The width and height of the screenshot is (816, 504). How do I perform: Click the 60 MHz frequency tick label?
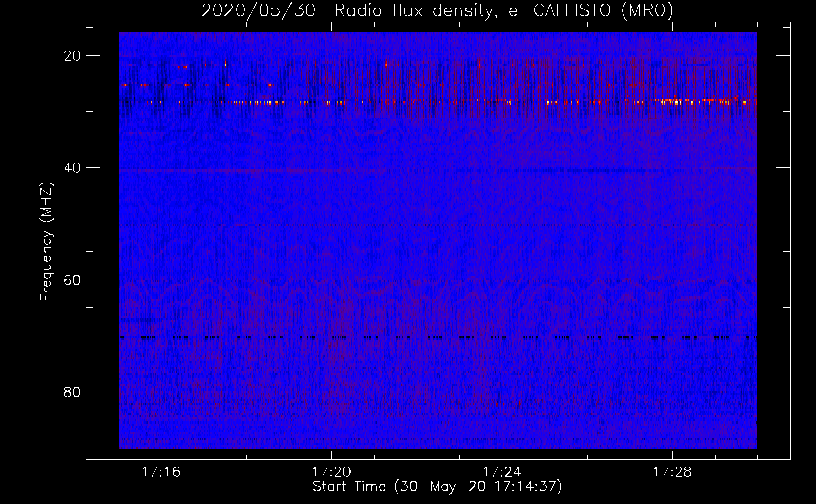(x=72, y=280)
